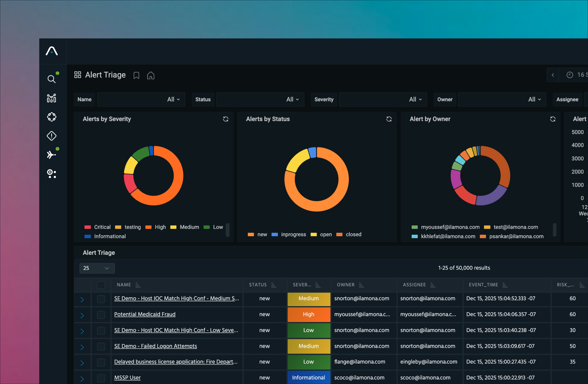The image size is (588, 384).
Task: Refresh the Alert by Owner panel
Action: click(553, 119)
